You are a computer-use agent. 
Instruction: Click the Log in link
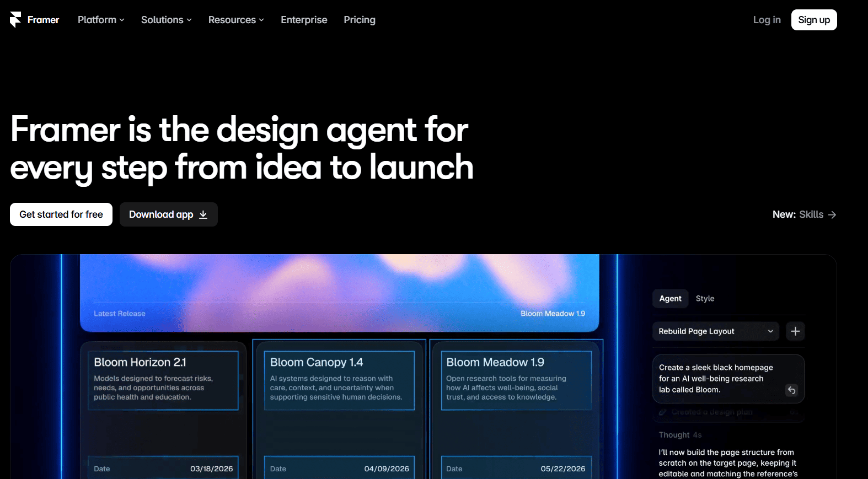(x=767, y=20)
